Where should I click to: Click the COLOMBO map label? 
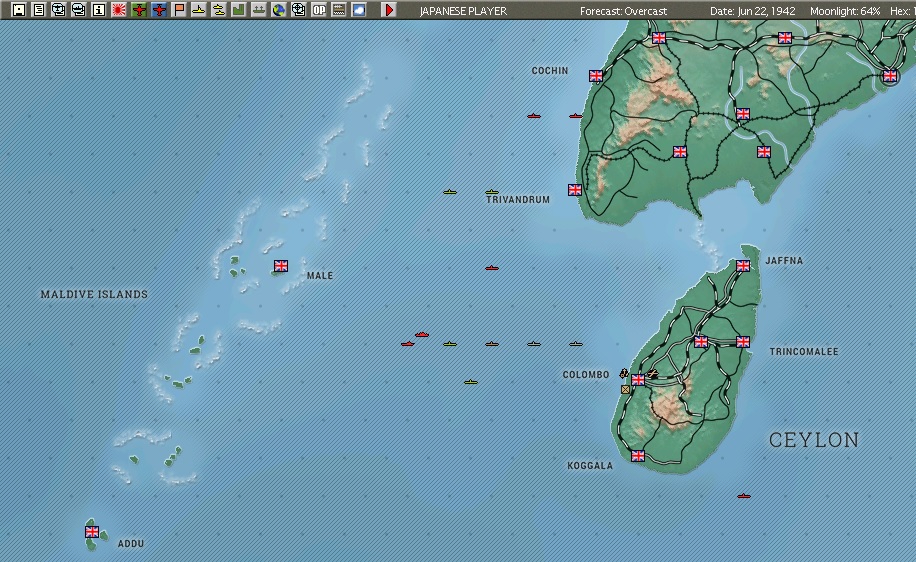tap(586, 374)
